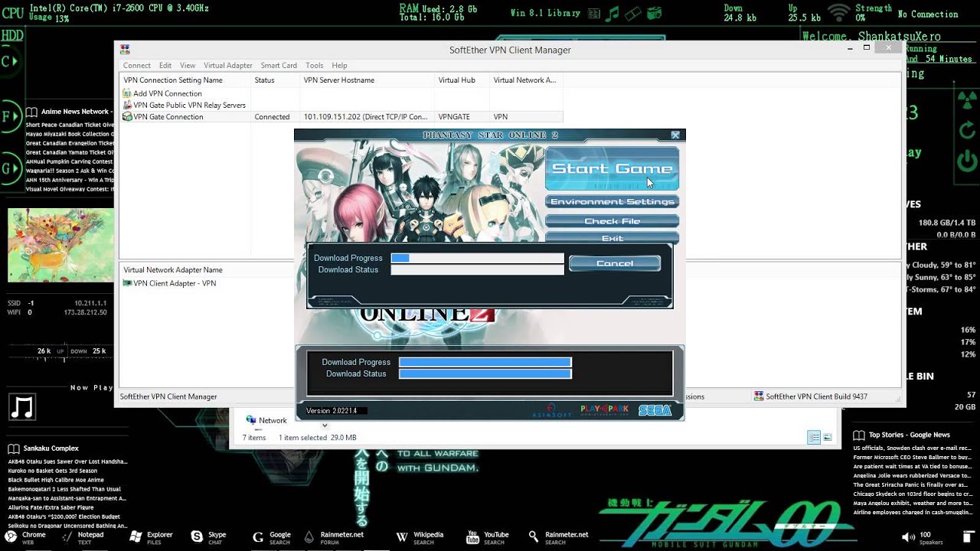The image size is (980, 551).
Task: Select Network in the Explorer pane
Action: click(x=266, y=420)
